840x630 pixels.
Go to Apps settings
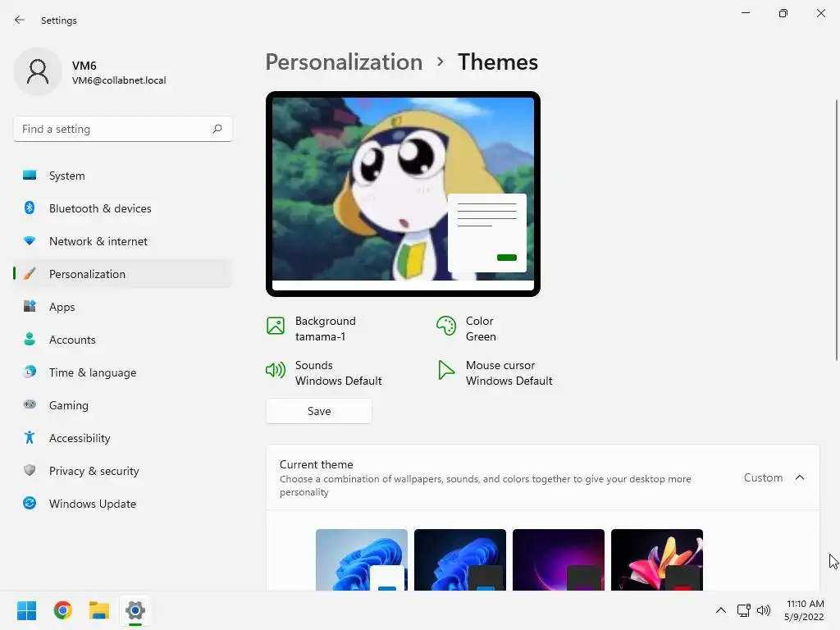[x=123, y=307]
